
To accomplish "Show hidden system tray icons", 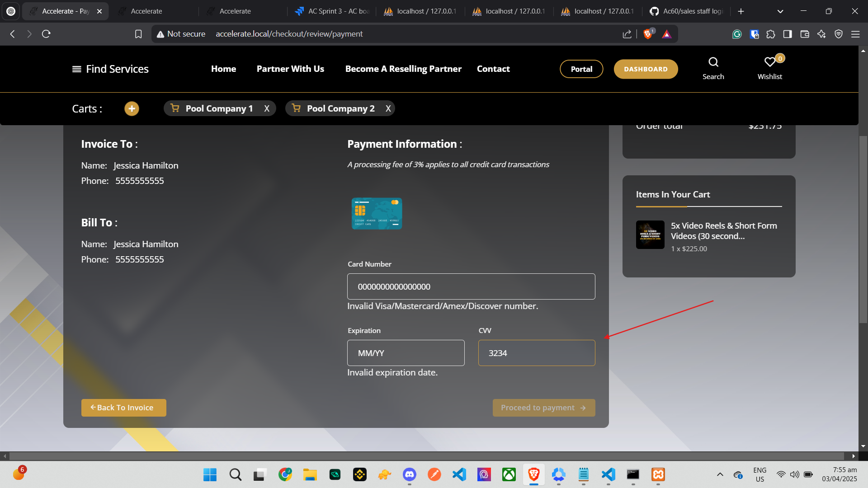I will pyautogui.click(x=720, y=474).
